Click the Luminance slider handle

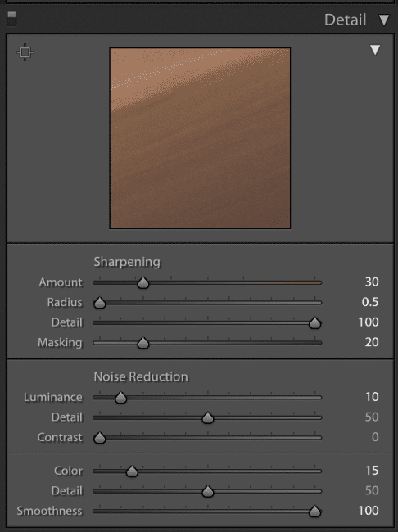[120, 398]
